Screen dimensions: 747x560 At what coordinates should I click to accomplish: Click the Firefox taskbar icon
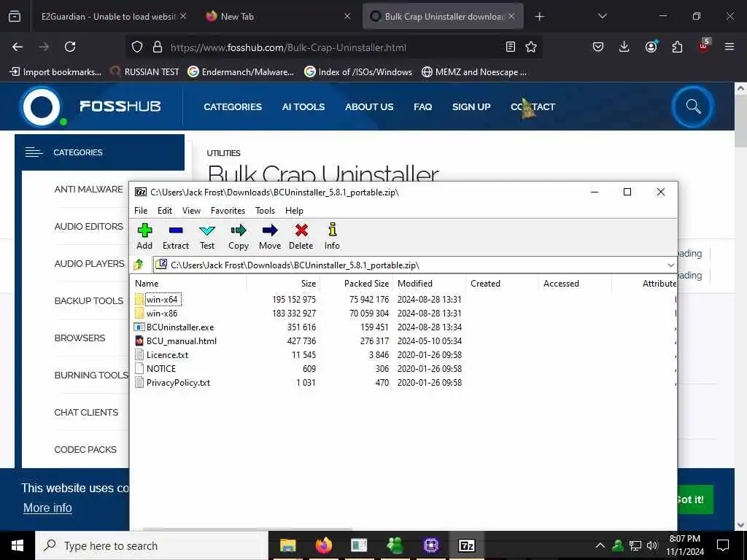323,545
